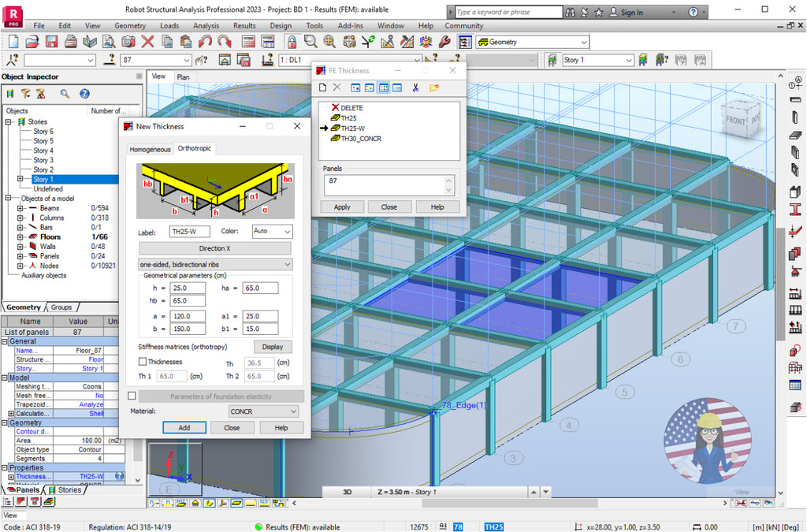Switch to the Homogeneous tab
Screen dimensions: 807x532
[150, 148]
